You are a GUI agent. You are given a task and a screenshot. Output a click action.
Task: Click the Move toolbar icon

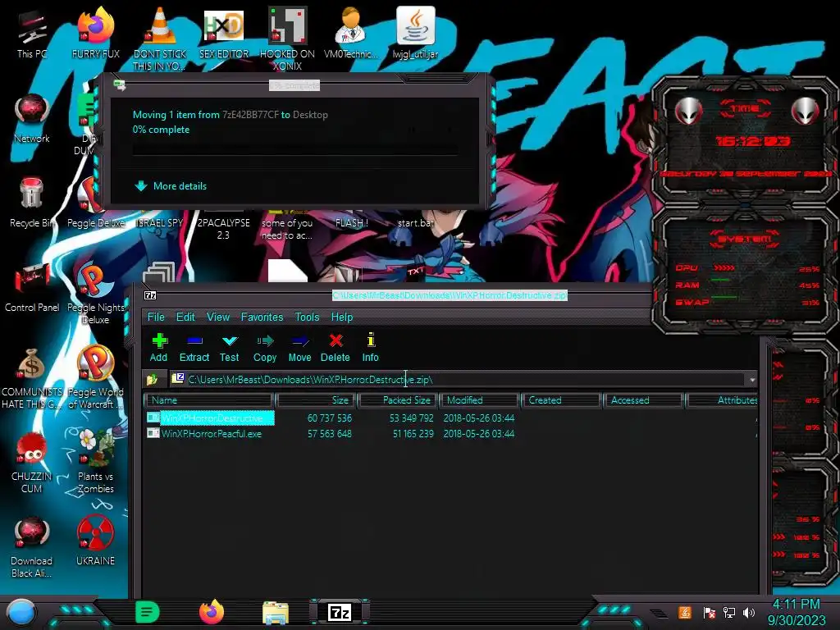[x=299, y=348]
